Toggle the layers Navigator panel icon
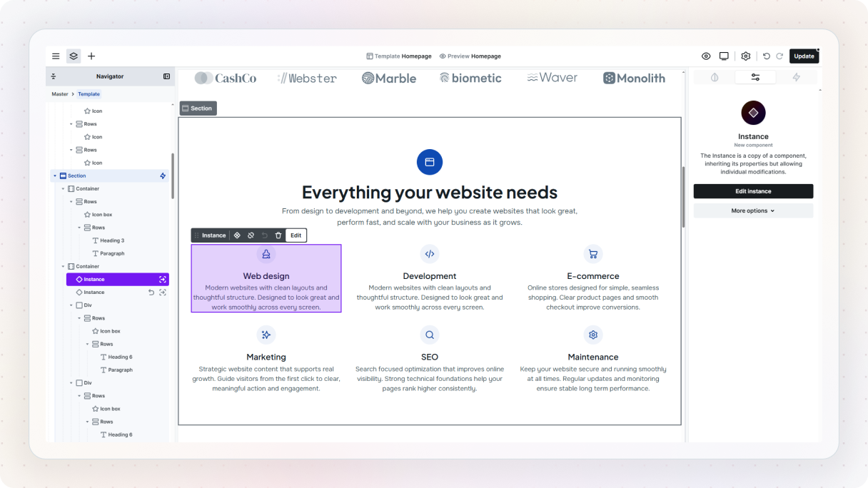This screenshot has height=488, width=868. tap(74, 56)
